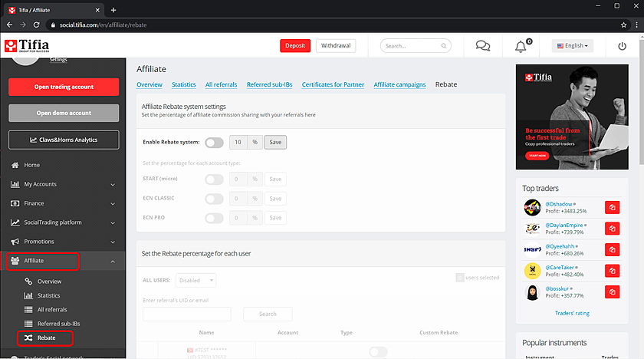Reload the page in browser
644x359 pixels.
tap(37, 25)
